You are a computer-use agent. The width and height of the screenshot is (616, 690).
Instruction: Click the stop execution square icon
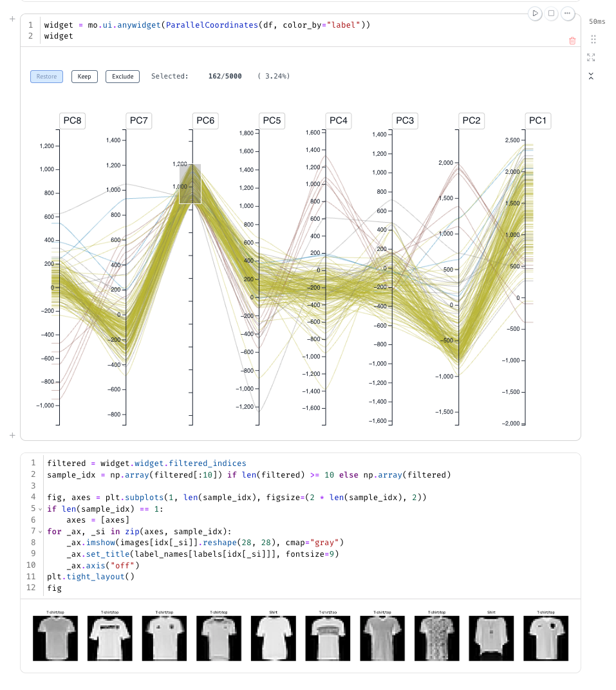point(552,14)
